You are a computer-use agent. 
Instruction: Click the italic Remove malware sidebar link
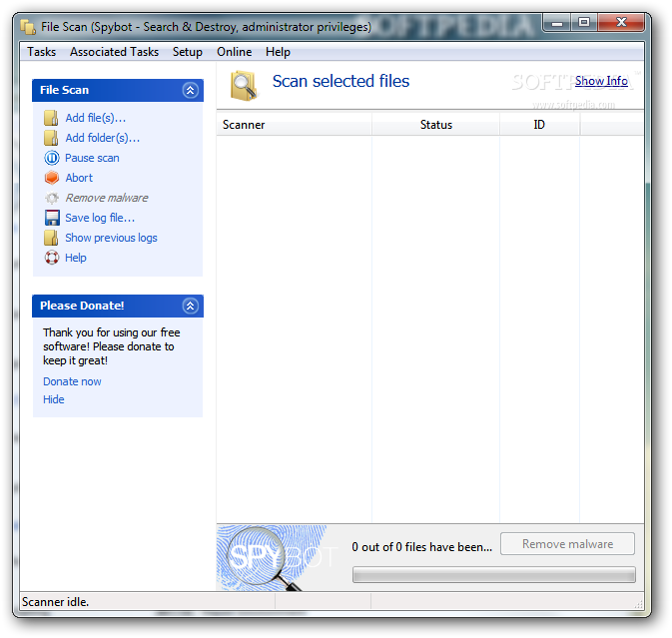(107, 198)
